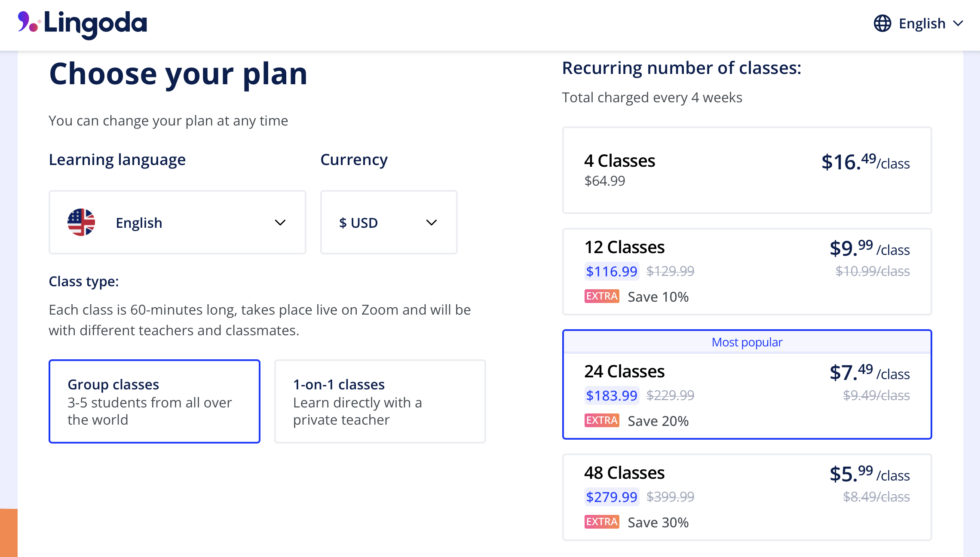
Task: Click the EXTRA badge on the 12 Classes card
Action: click(x=601, y=296)
